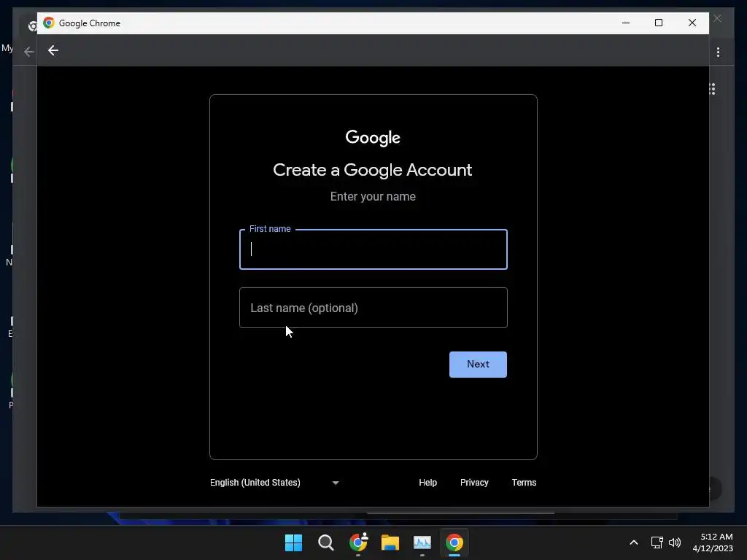The width and height of the screenshot is (747, 560).
Task: Show hidden icons in the system tray
Action: click(634, 542)
